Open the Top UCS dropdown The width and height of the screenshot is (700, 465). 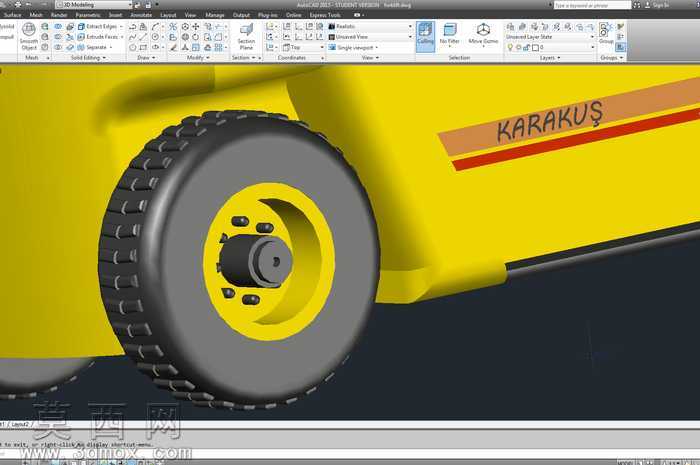coord(304,47)
